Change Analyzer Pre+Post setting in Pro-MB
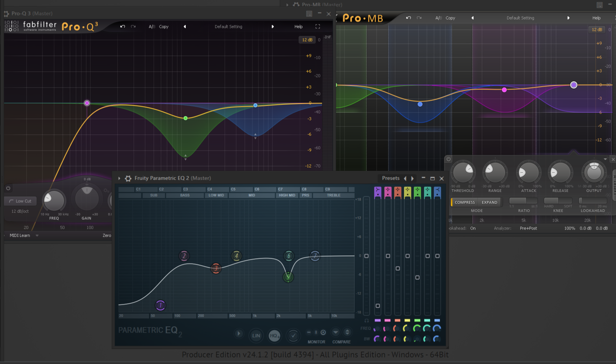Screen dimensions: 616x364 [x=528, y=228]
